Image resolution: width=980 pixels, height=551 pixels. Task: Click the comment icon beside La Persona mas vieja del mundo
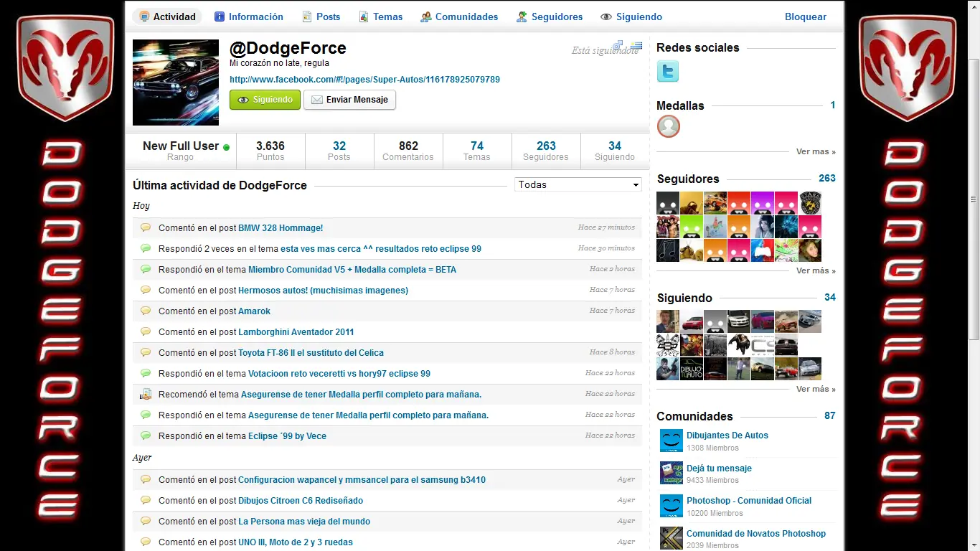[x=146, y=521]
